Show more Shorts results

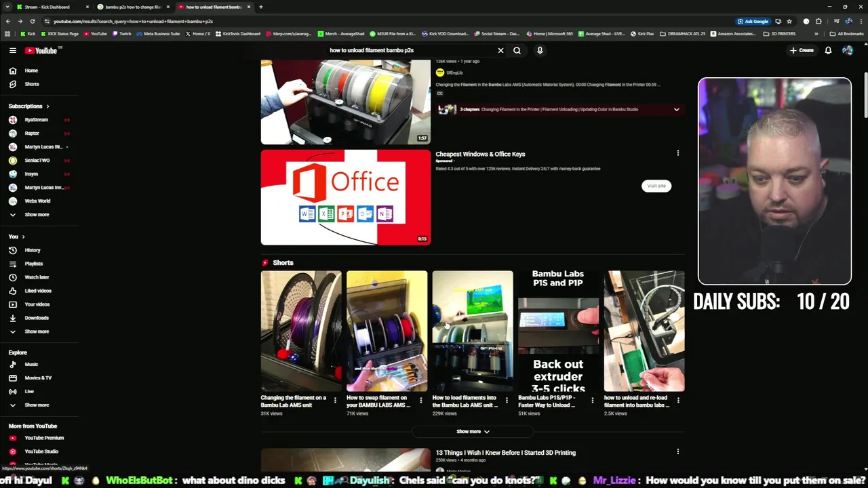473,431
